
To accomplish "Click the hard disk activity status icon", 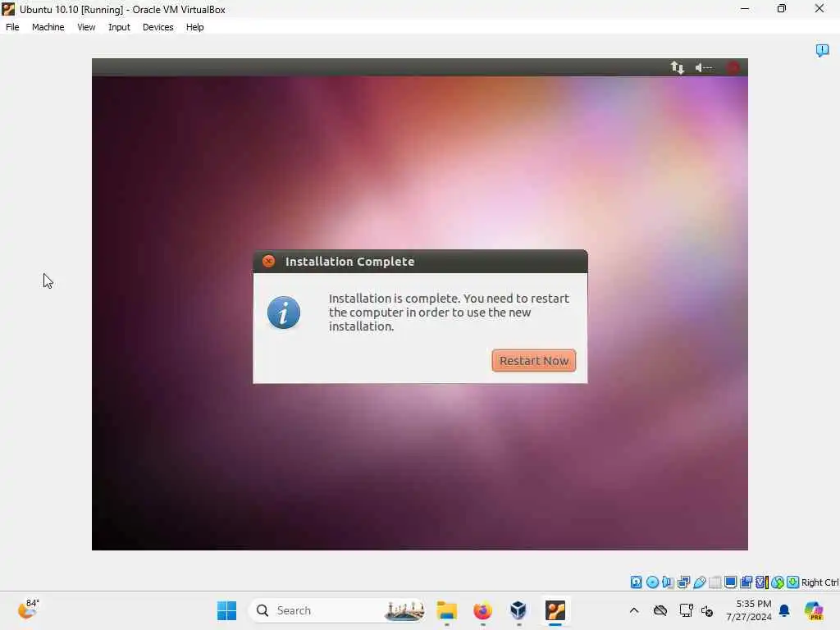I will pyautogui.click(x=636, y=582).
